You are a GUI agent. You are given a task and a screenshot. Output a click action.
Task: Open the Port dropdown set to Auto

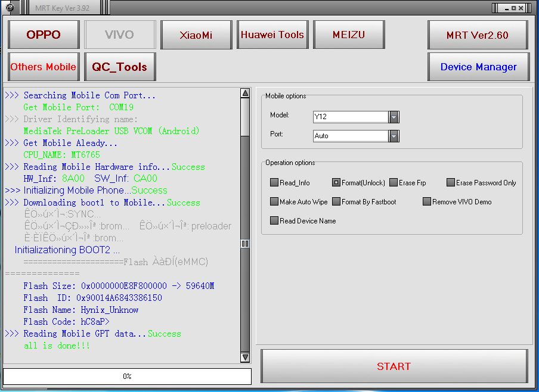[x=394, y=136]
